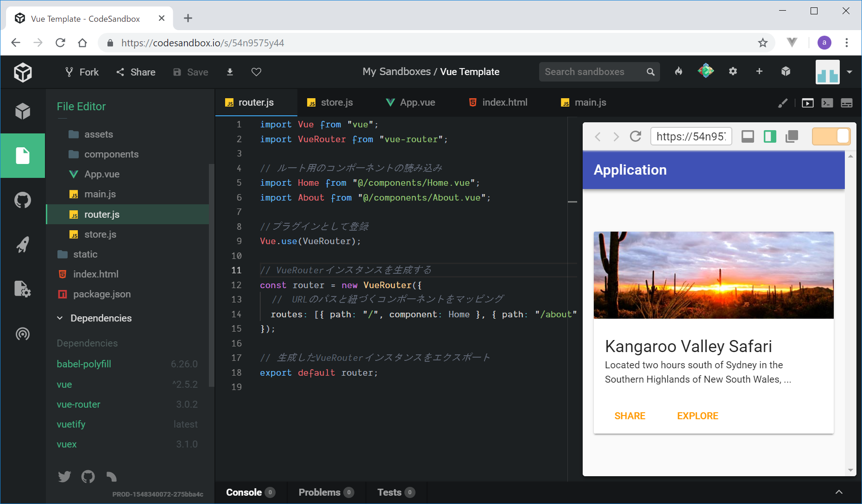Like the sandbox with heart icon

click(256, 72)
